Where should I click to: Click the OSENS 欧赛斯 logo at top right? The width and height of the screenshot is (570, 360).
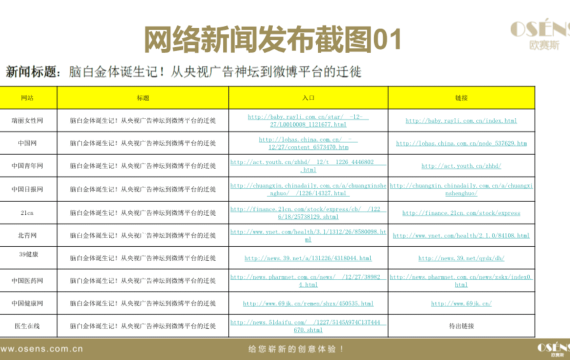540,35
